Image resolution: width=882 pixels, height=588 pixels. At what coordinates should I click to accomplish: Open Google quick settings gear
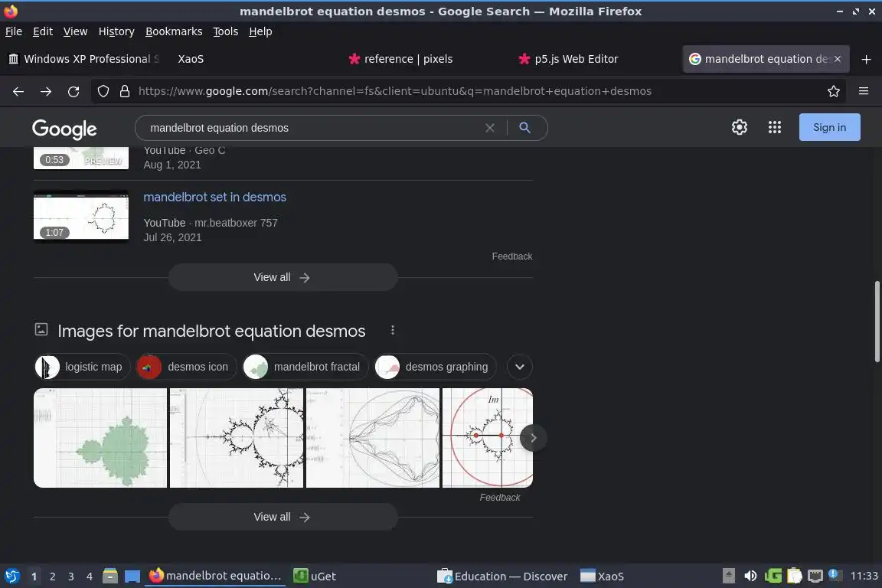point(739,127)
